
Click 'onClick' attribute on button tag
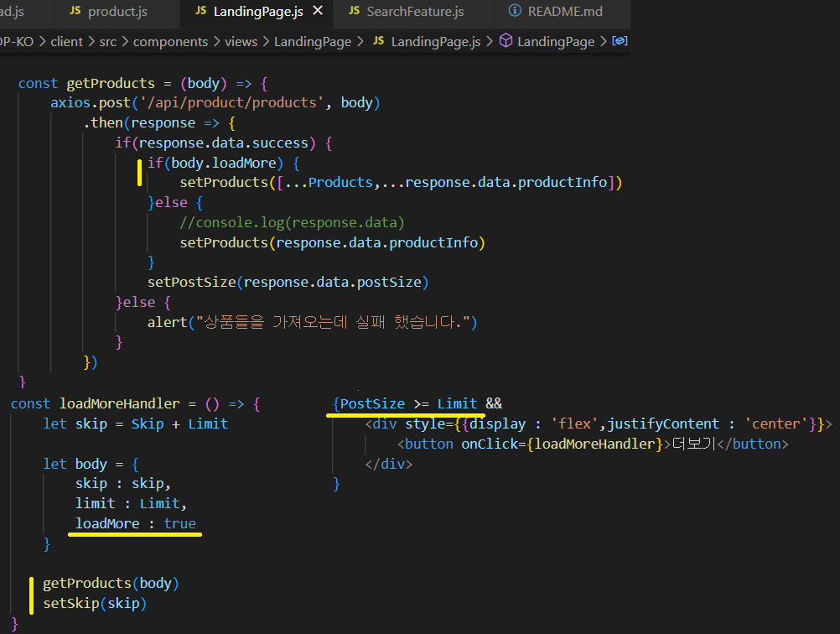pyautogui.click(x=490, y=444)
